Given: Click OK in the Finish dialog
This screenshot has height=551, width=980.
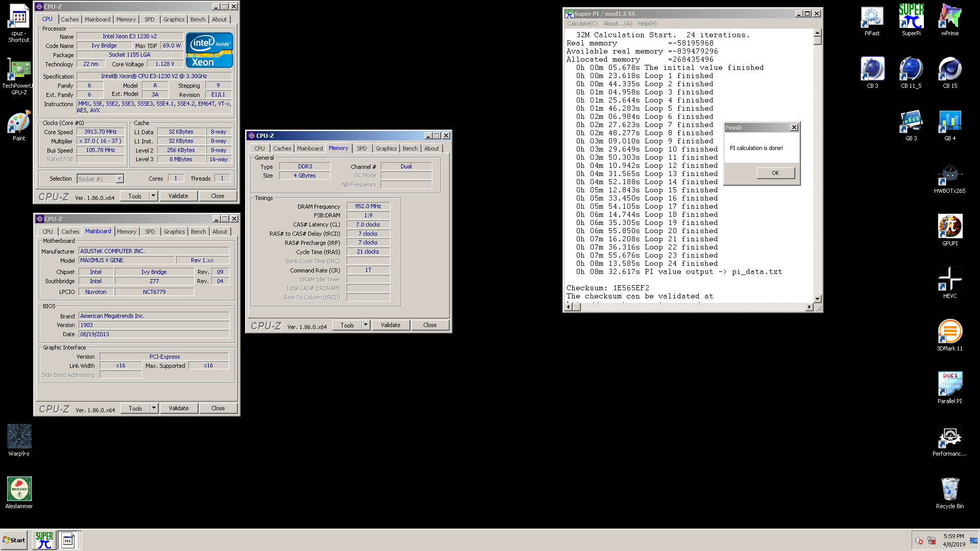Looking at the screenshot, I should [x=775, y=173].
